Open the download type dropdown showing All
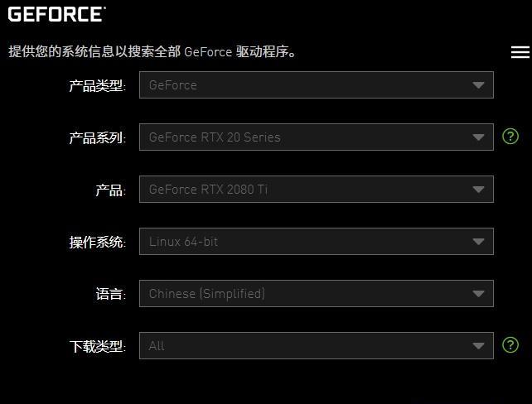This screenshot has height=404, width=532. pos(317,346)
